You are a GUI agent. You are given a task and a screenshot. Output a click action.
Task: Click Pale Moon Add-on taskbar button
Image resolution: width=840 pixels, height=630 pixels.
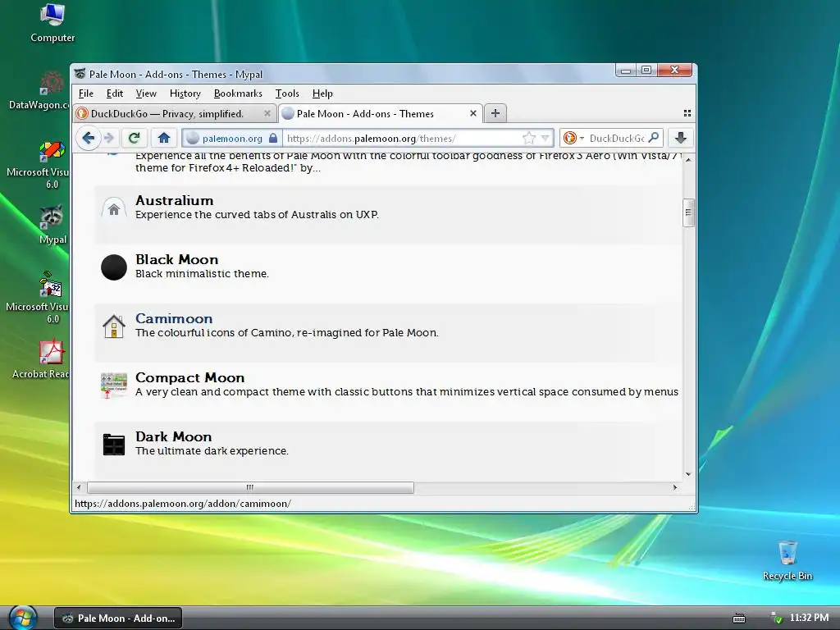tap(118, 619)
